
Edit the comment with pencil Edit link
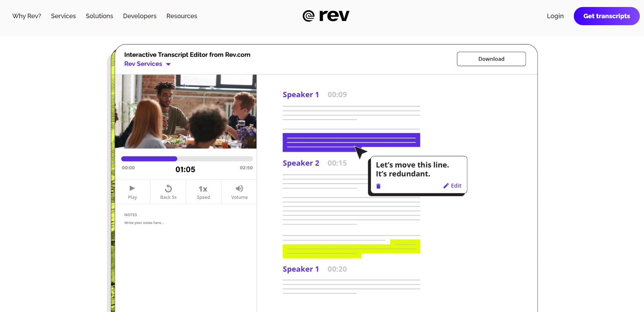tap(453, 186)
